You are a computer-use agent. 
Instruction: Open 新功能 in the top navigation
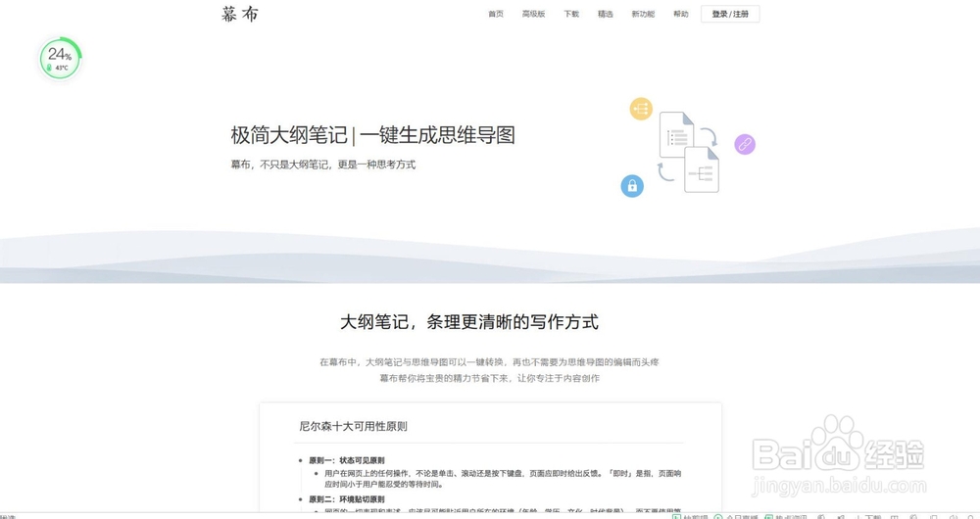pyautogui.click(x=643, y=14)
